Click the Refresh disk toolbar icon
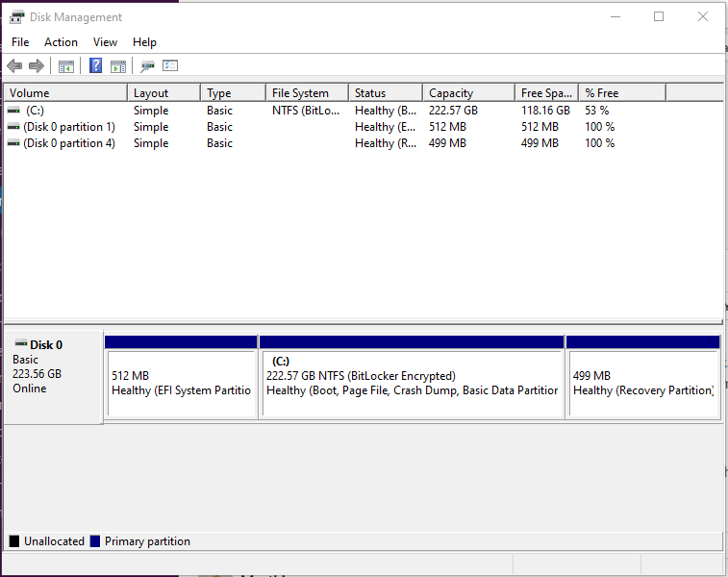This screenshot has width=728, height=577. [x=147, y=66]
